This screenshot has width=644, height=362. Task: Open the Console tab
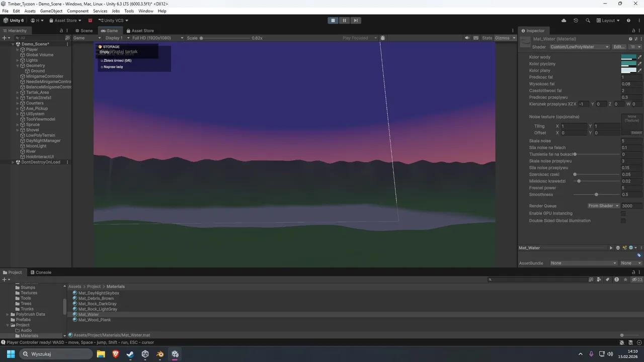tap(41, 273)
